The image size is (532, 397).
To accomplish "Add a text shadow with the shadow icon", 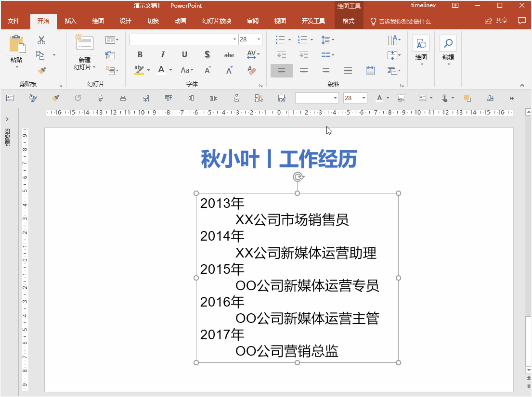I will (207, 55).
